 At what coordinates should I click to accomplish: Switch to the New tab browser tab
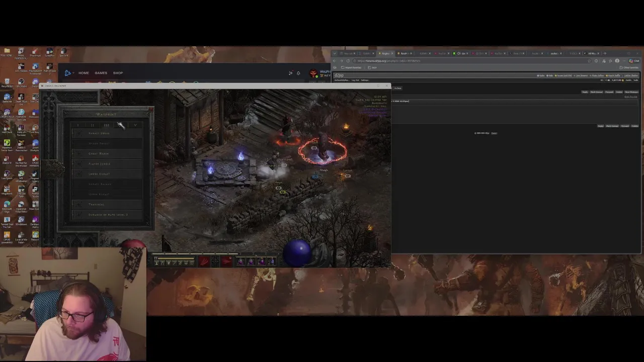click(348, 53)
